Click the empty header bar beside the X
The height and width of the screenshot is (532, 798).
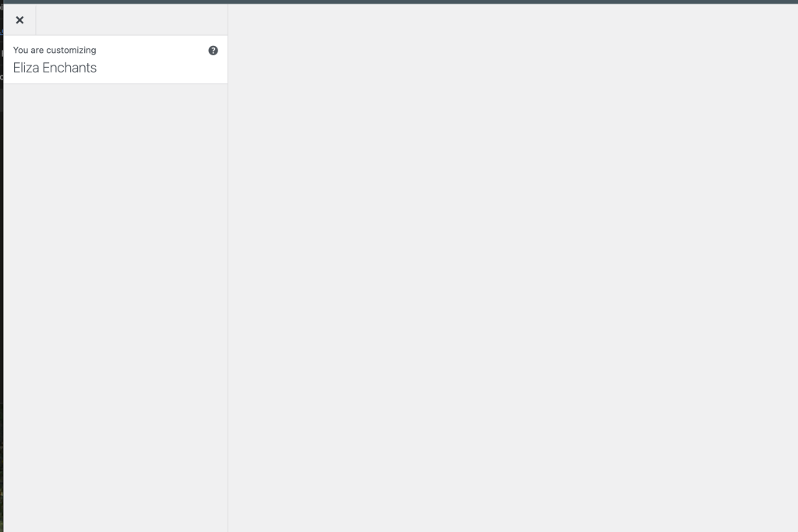(132, 19)
